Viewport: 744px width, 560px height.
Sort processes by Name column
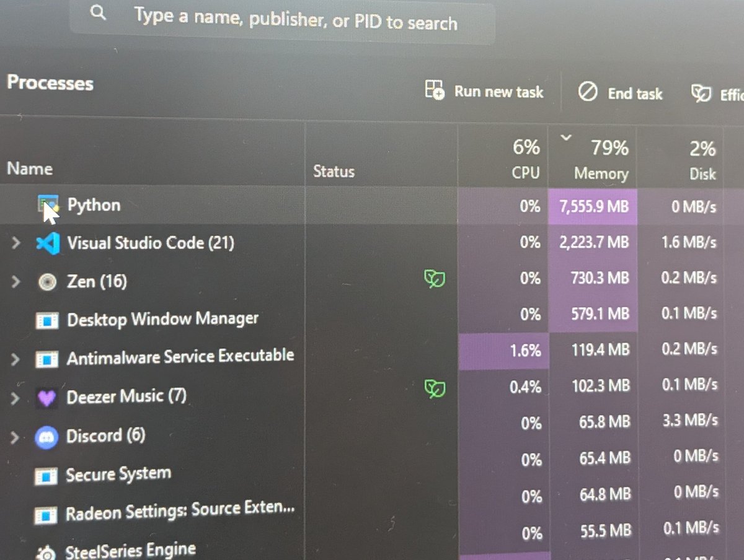30,168
